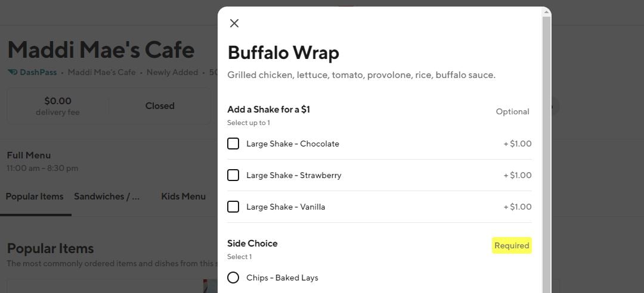Screen dimensions: 644x293
Task: Click the Chips - Baked Lays label
Action: click(282, 278)
